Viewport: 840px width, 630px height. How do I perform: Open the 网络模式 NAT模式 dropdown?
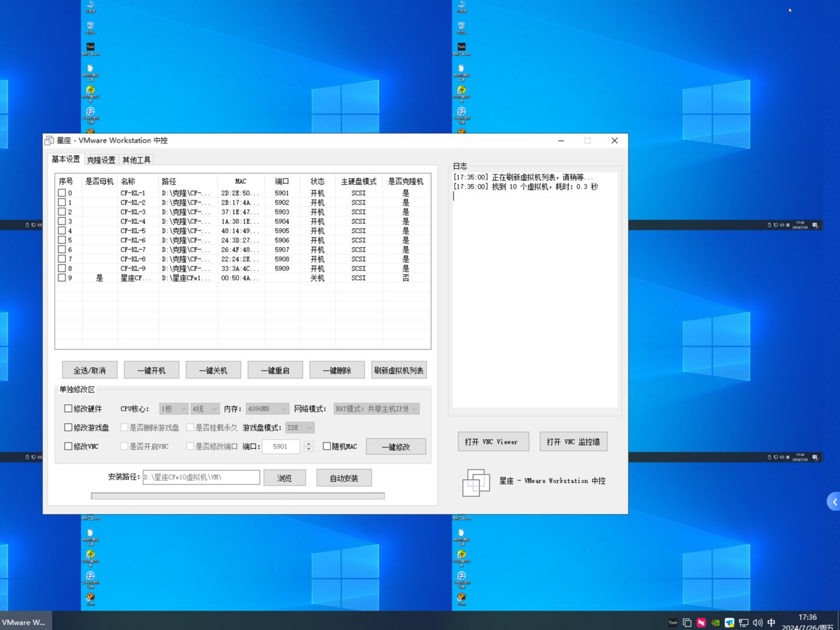point(376,408)
